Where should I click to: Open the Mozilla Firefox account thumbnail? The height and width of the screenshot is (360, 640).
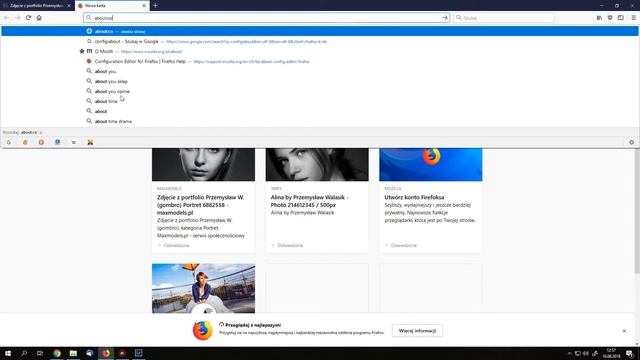[431, 164]
